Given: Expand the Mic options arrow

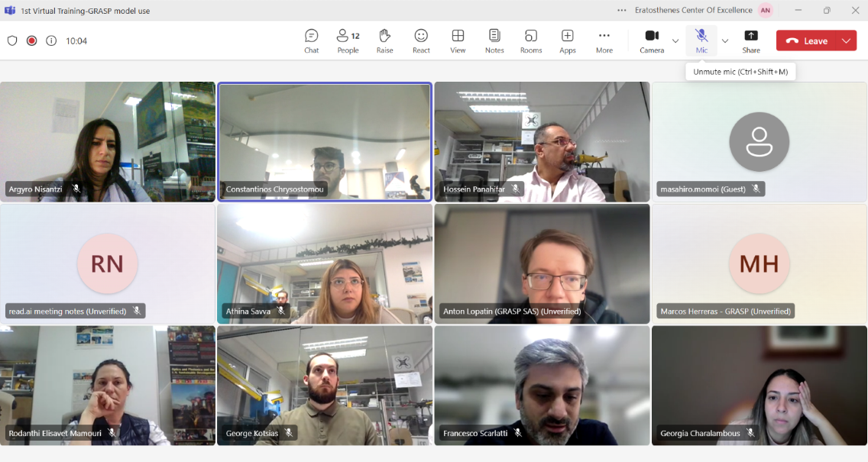Looking at the screenshot, I should pos(725,40).
